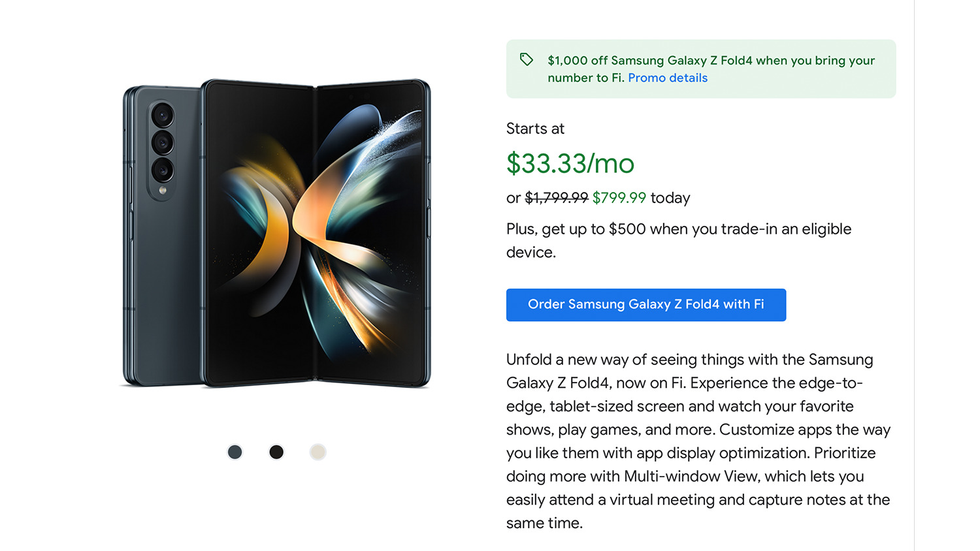The image size is (980, 551).
Task: Pick the beige color swatch
Action: click(318, 452)
